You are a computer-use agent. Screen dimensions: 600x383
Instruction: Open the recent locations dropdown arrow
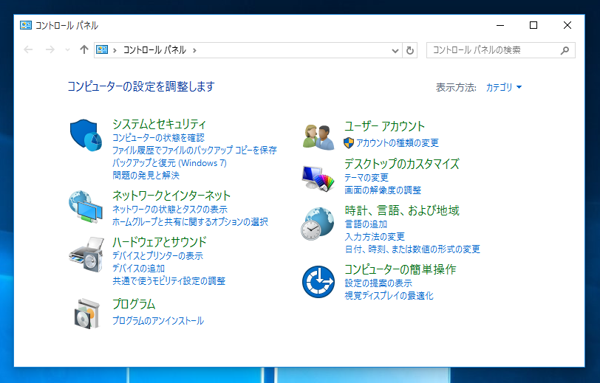[x=68, y=50]
